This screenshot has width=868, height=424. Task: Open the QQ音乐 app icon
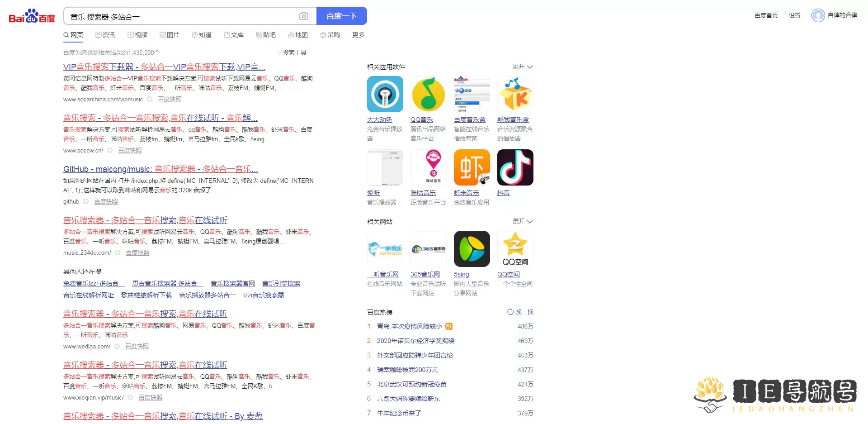[x=428, y=94]
